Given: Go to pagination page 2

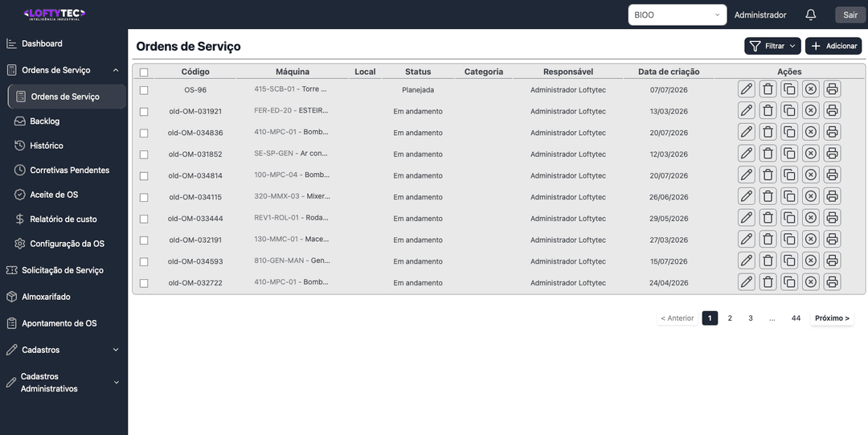Looking at the screenshot, I should point(730,318).
